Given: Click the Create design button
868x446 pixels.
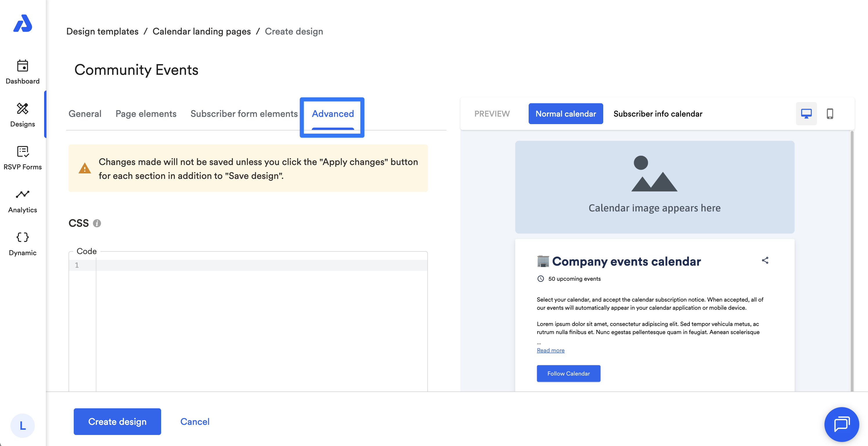Looking at the screenshot, I should click(117, 421).
